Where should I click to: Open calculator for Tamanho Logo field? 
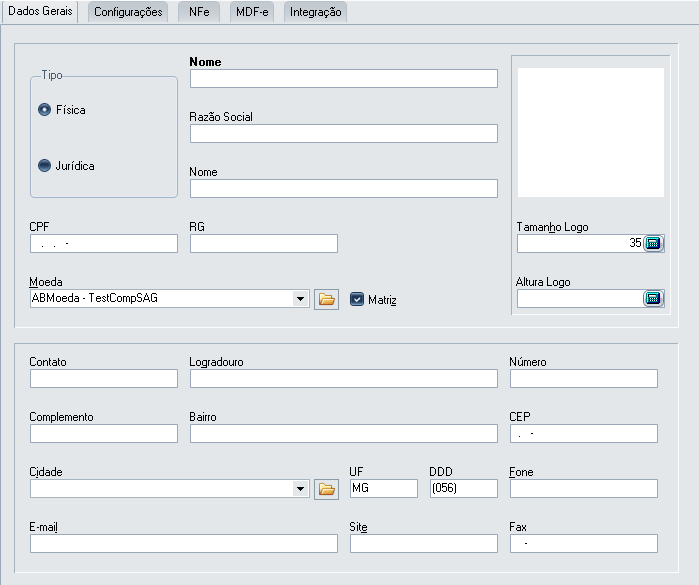point(653,243)
